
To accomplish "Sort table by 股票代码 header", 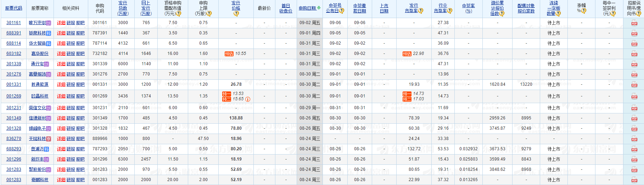I will click(x=13, y=8).
